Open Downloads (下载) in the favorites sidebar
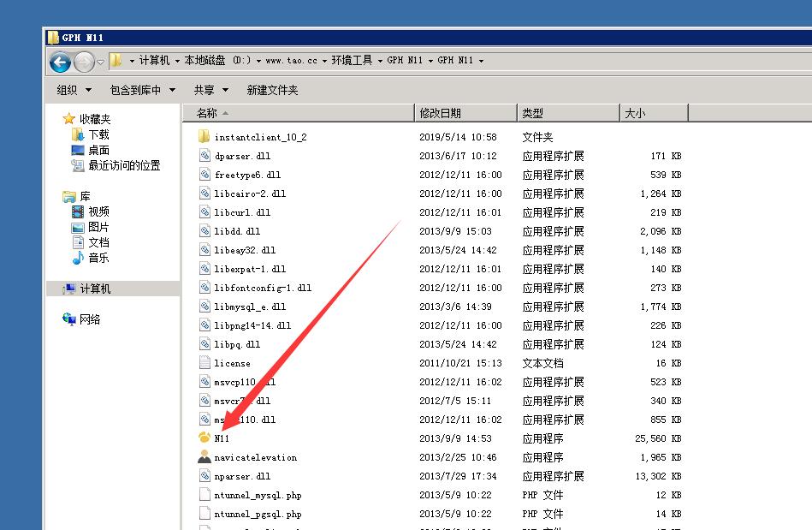This screenshot has width=812, height=530. click(98, 134)
